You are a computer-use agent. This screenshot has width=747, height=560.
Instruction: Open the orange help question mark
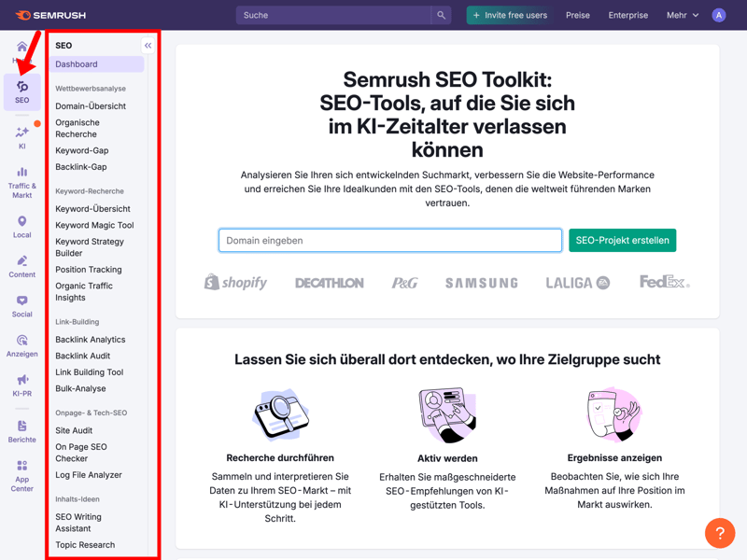pos(720,533)
